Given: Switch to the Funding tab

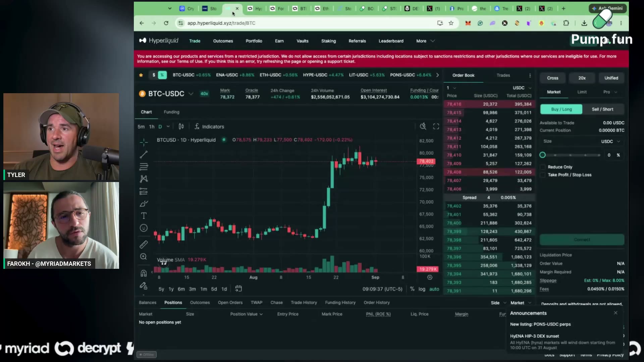Looking at the screenshot, I should [x=171, y=112].
